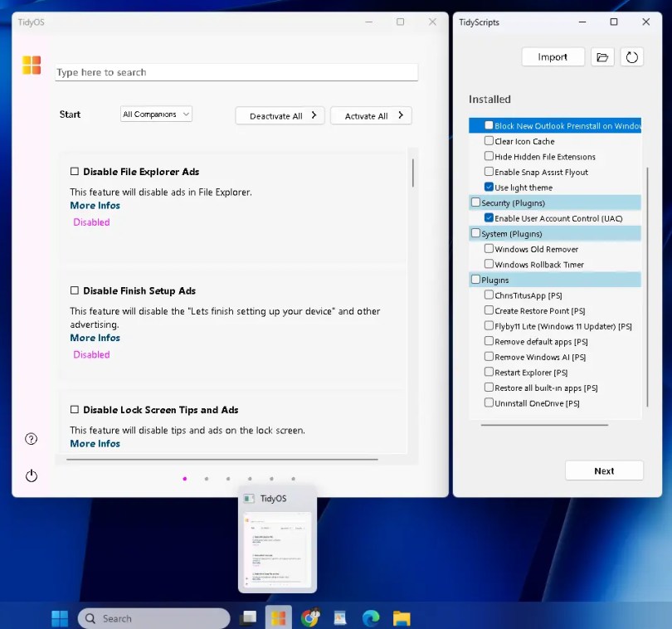Click the taskbar Search box
The height and width of the screenshot is (629, 672).
[153, 618]
